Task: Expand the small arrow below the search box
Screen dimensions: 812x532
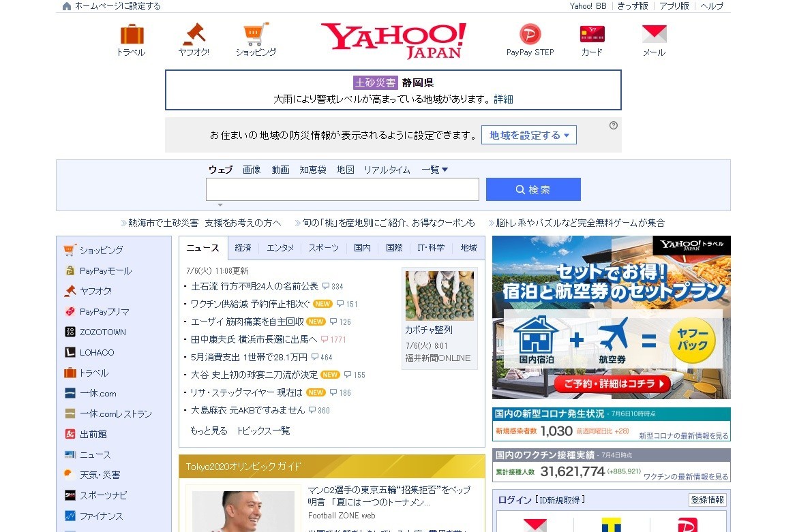Action: click(220, 205)
